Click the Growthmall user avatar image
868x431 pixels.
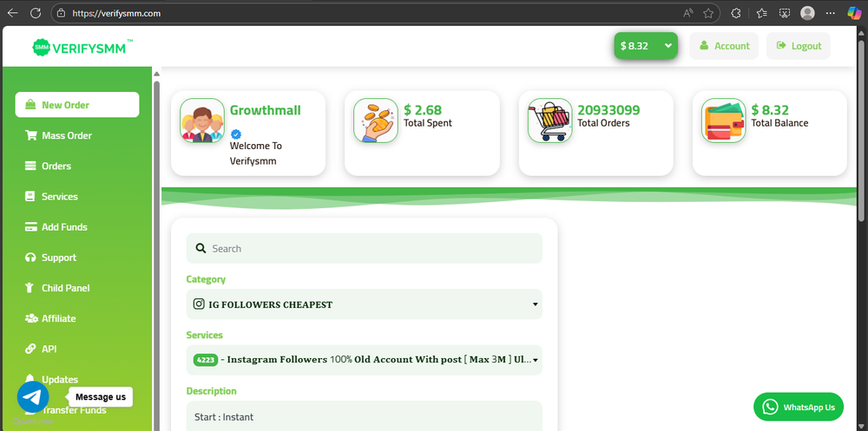click(x=202, y=121)
